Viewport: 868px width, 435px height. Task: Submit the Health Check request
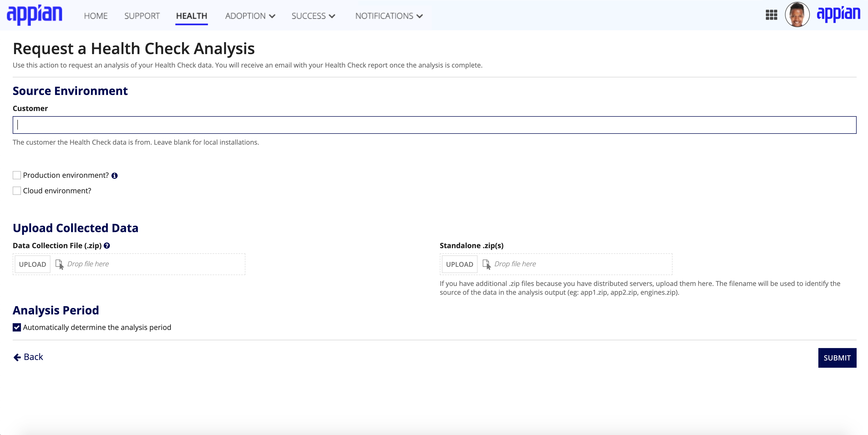click(837, 358)
